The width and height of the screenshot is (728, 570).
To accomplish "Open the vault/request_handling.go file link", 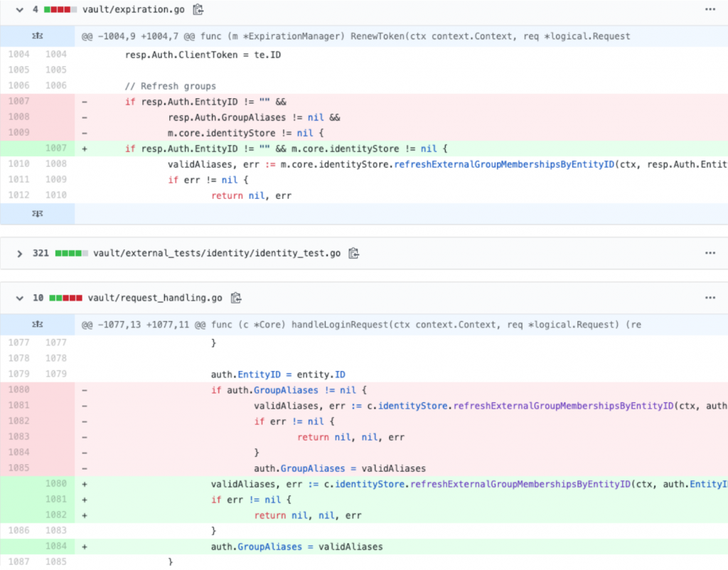I will [x=155, y=298].
